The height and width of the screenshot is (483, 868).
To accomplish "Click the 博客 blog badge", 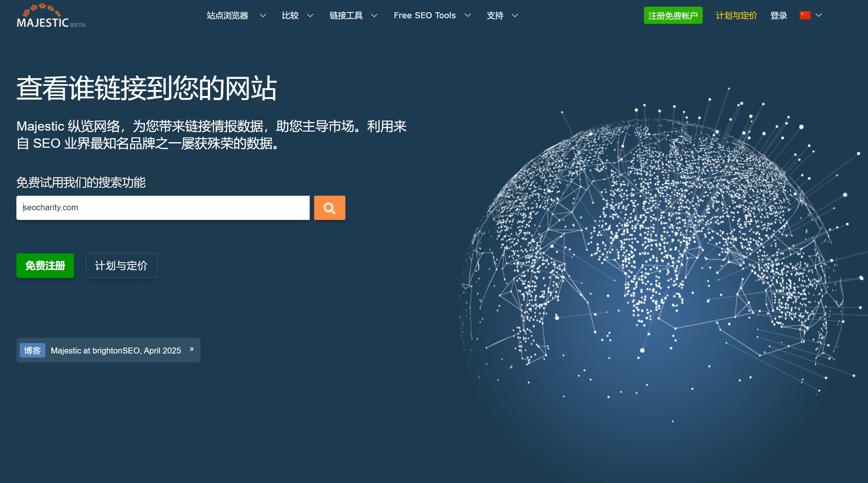I will 32,350.
